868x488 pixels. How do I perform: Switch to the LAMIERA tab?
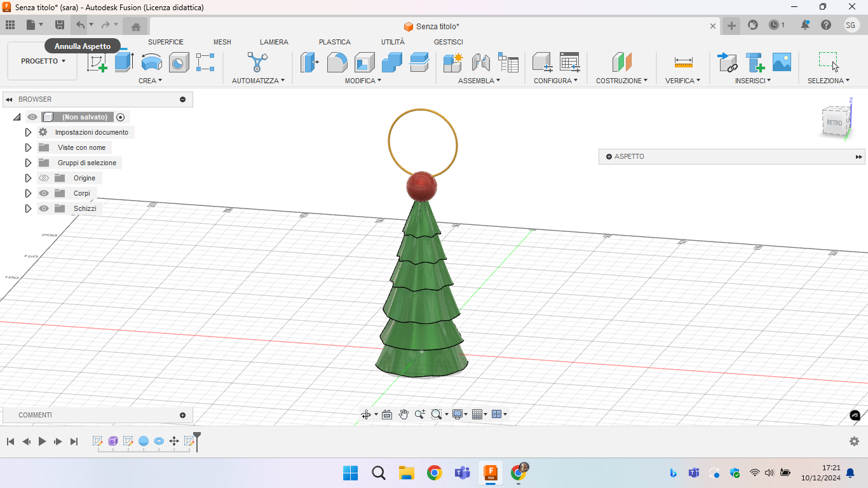click(274, 42)
